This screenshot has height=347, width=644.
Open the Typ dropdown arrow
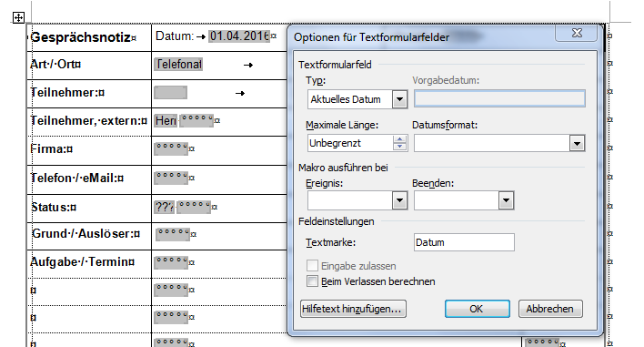pos(399,99)
